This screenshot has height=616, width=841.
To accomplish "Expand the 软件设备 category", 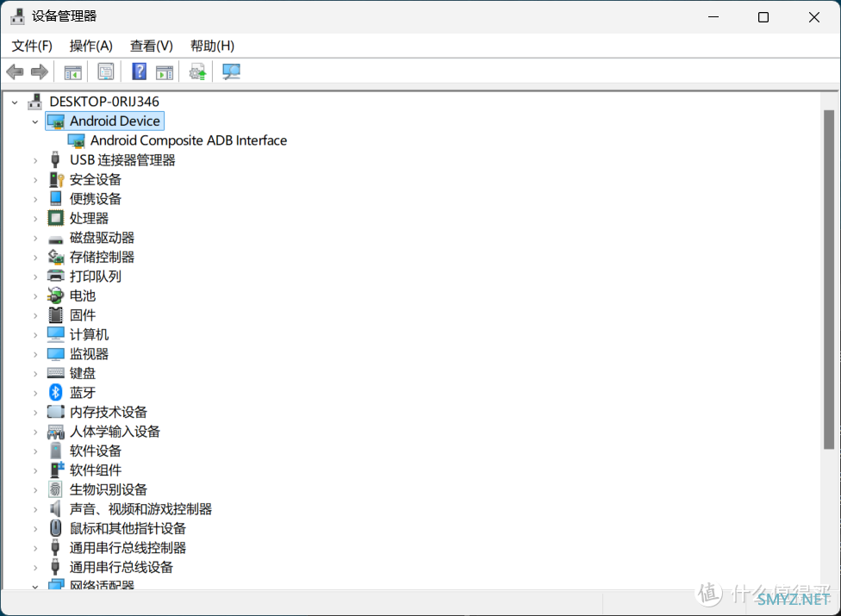I will [35, 451].
